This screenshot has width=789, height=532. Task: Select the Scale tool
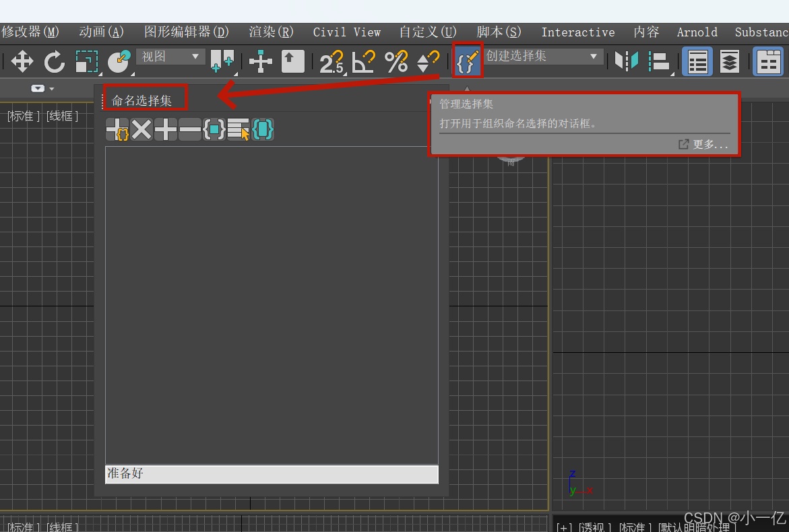pos(86,61)
